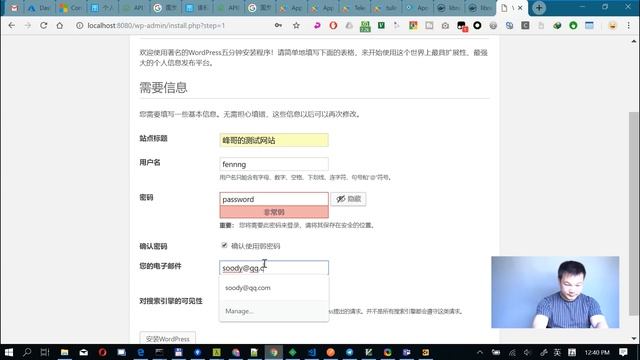Reload the page with the refresh icon
The height and width of the screenshot is (360, 640).
click(x=43, y=25)
